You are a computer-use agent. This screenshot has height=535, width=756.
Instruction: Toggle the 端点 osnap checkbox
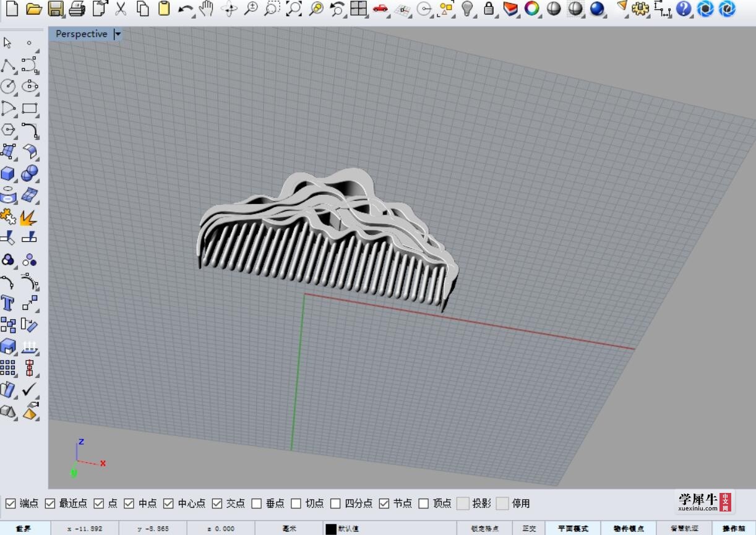pos(11,503)
